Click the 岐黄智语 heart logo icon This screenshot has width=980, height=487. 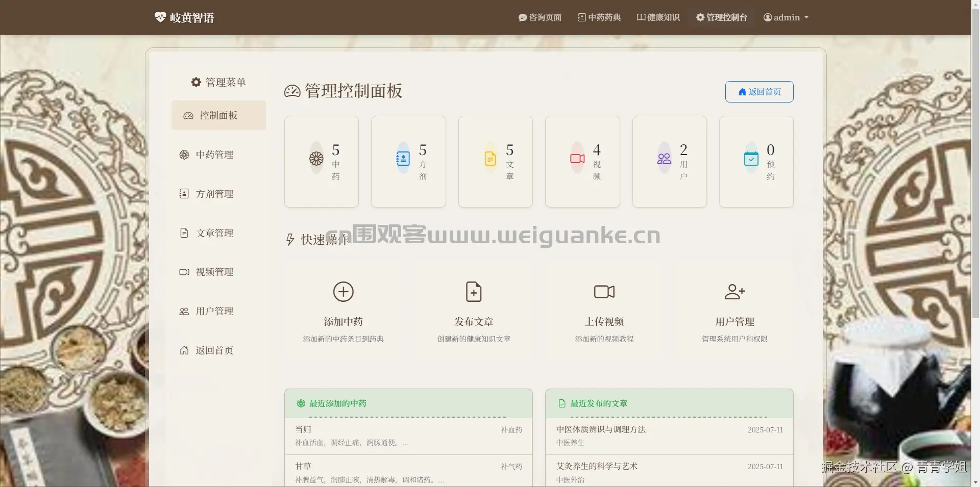(160, 17)
